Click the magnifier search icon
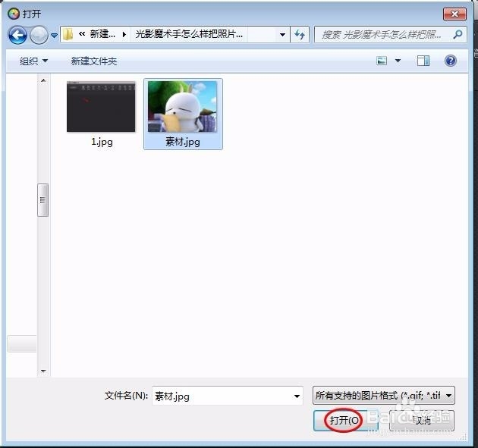478x448 pixels. pos(458,34)
